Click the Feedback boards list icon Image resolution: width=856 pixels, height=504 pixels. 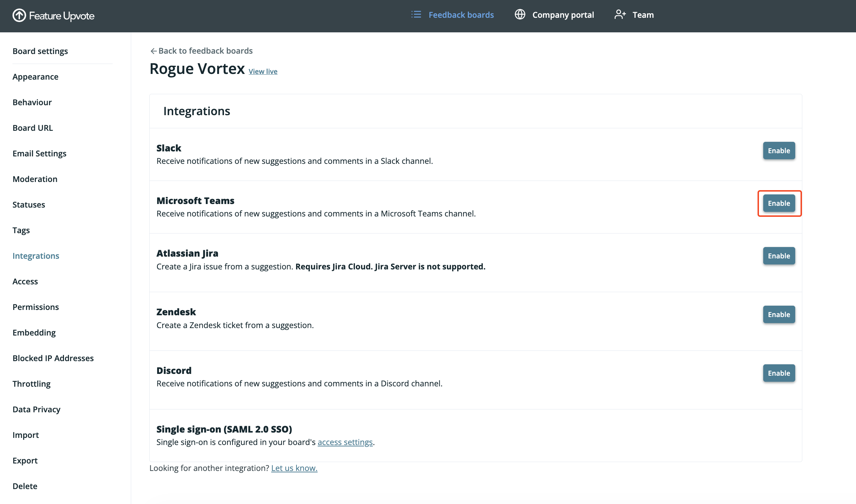(x=416, y=15)
